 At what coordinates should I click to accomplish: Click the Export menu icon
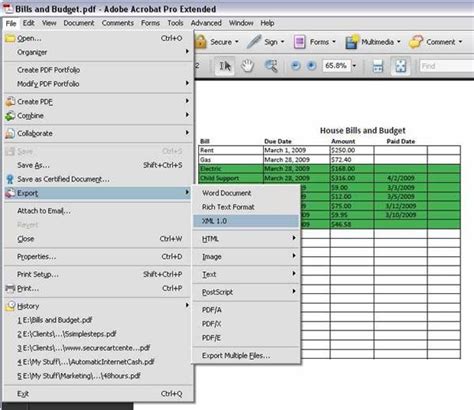tap(10, 193)
